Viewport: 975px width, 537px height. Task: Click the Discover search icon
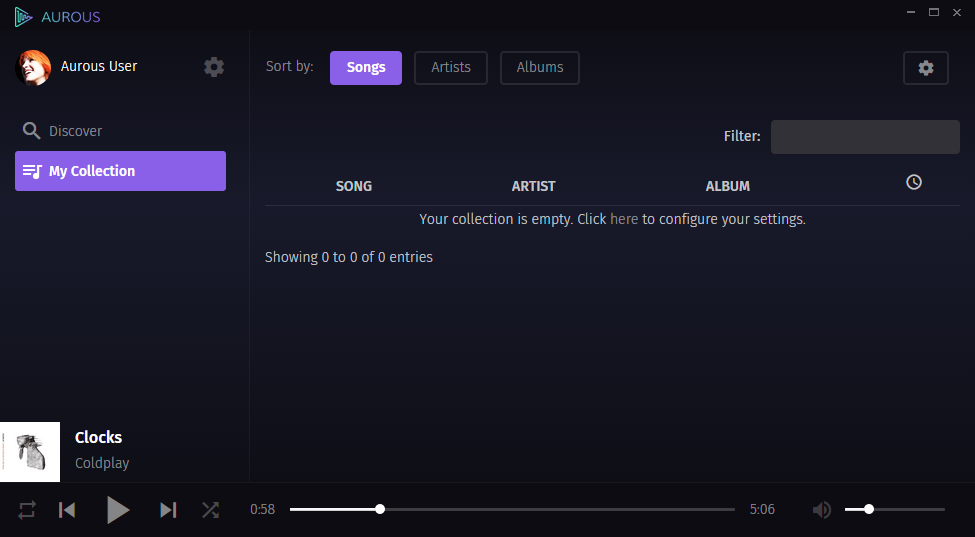31,131
